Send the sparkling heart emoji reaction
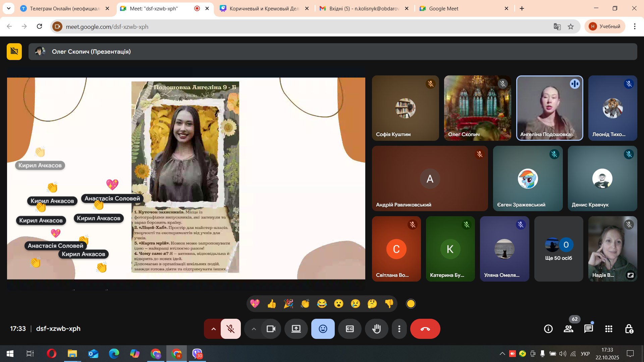Image resolution: width=644 pixels, height=362 pixels. (255, 304)
